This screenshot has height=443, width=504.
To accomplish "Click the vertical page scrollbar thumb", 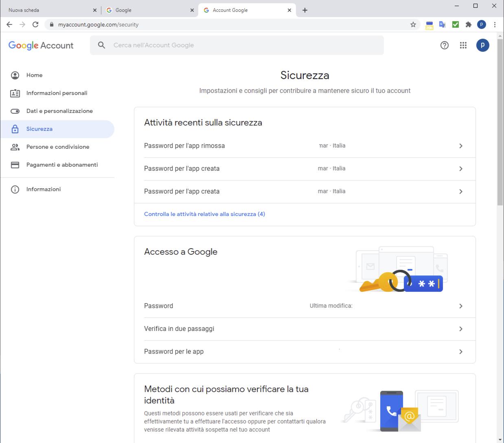I will pos(500,122).
